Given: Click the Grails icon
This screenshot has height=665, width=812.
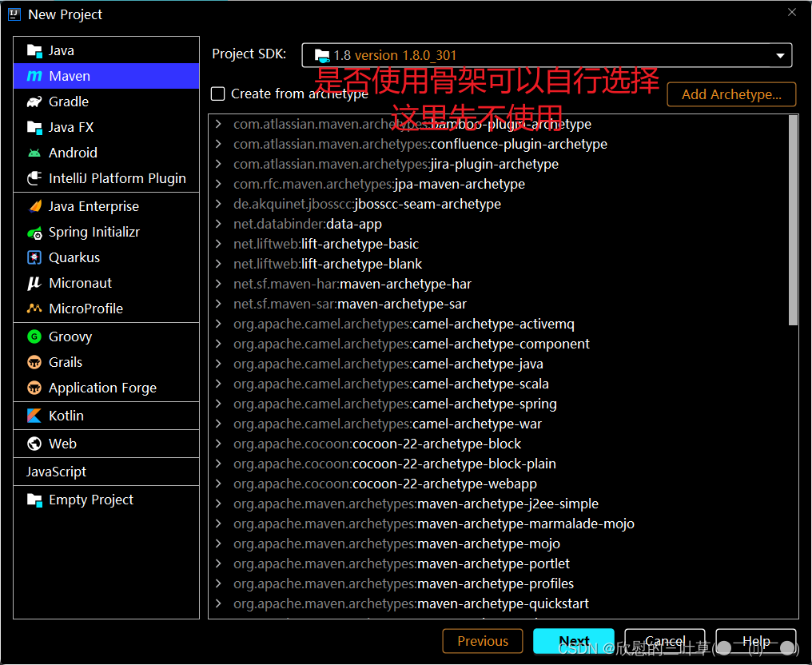Looking at the screenshot, I should (x=34, y=362).
